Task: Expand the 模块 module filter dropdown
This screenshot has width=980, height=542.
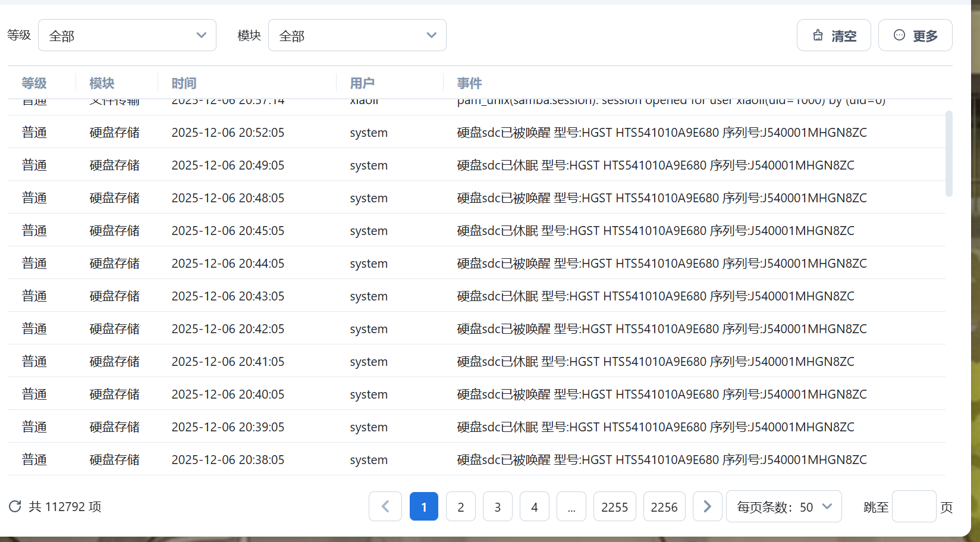Action: tap(357, 35)
